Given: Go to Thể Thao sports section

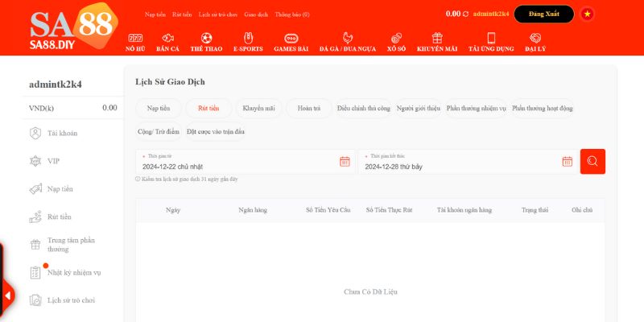Looking at the screenshot, I should point(206,42).
